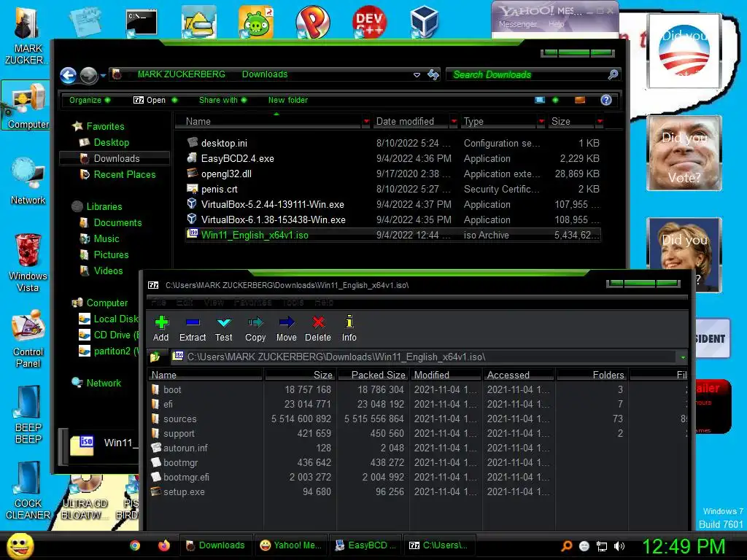This screenshot has width=747, height=560.
Task: Open Organize dropdown in Explorer
Action: point(90,100)
